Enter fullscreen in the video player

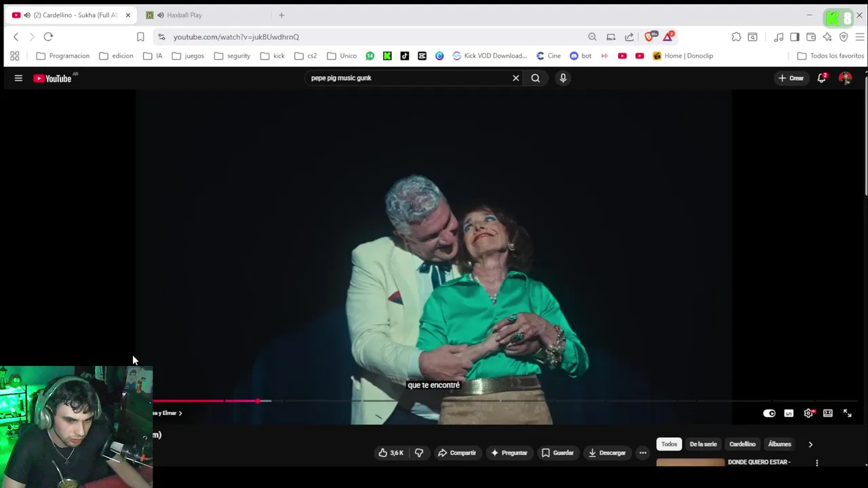(x=847, y=413)
